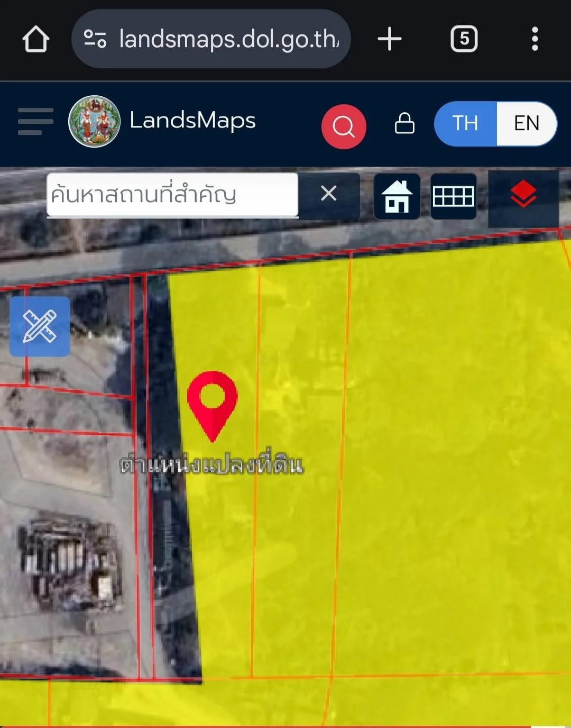Select the landsmaps.dol.go.th address bar URL

[228, 39]
